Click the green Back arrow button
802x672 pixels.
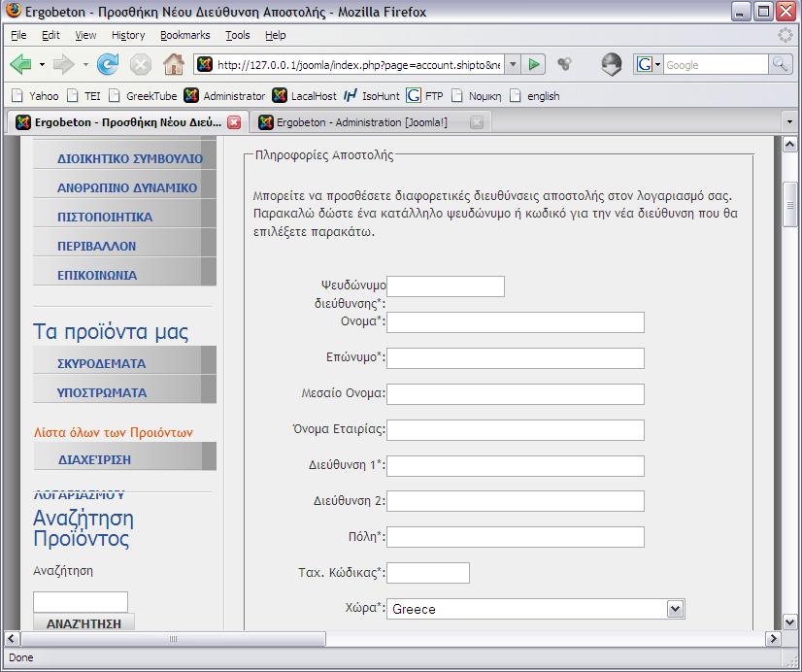coord(21,65)
